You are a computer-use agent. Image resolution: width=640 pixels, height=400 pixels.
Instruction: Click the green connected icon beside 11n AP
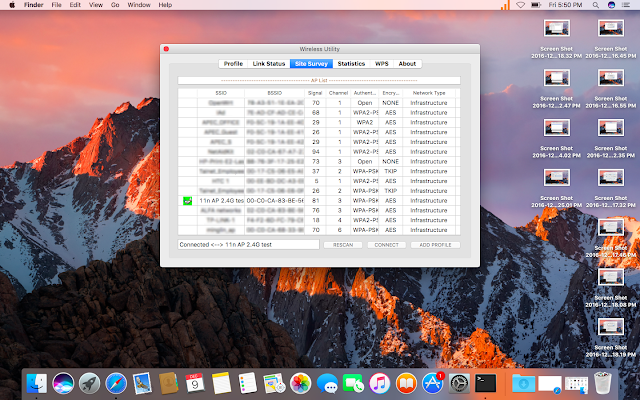click(188, 201)
